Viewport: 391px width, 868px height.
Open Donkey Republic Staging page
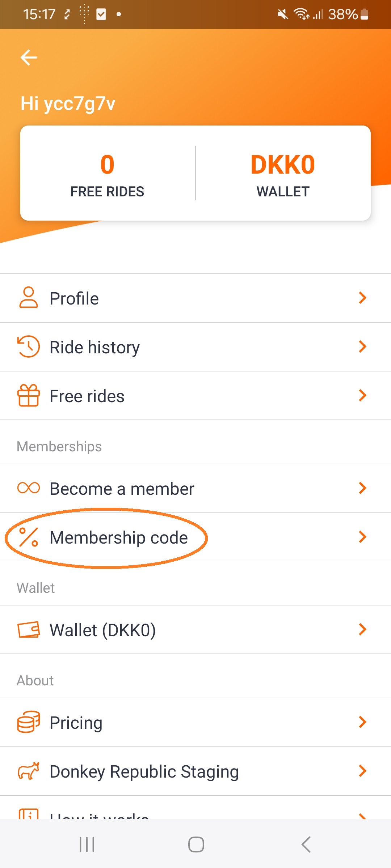[x=144, y=771]
